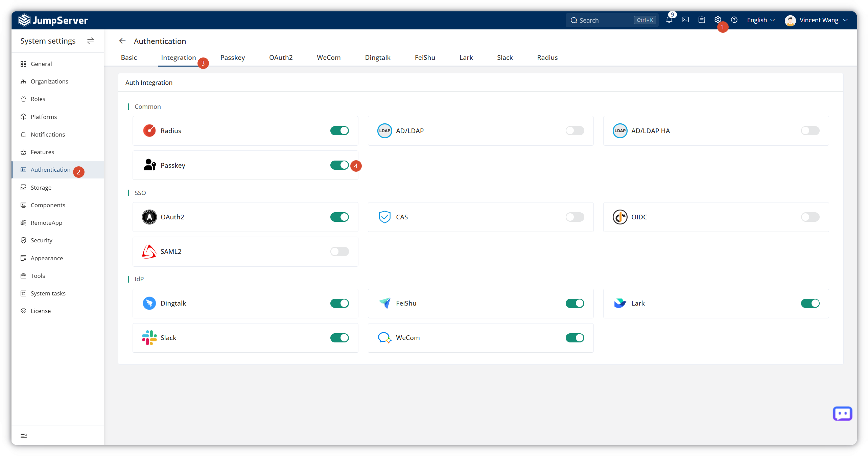Open the web terminal icon in header

[x=685, y=20]
